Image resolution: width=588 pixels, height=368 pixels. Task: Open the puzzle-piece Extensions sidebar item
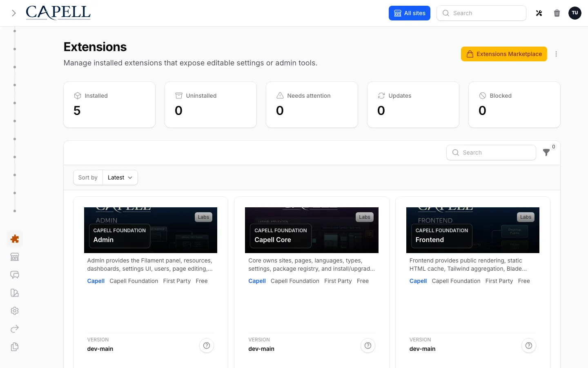pos(15,239)
